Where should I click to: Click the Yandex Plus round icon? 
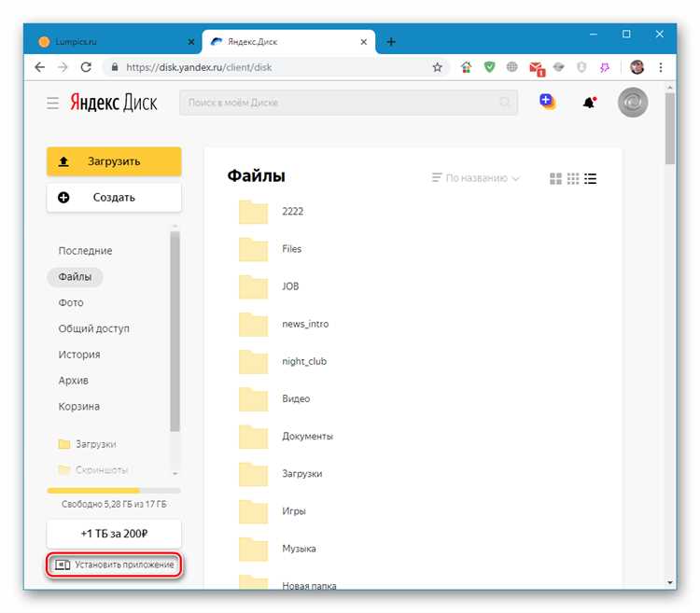coord(547,102)
